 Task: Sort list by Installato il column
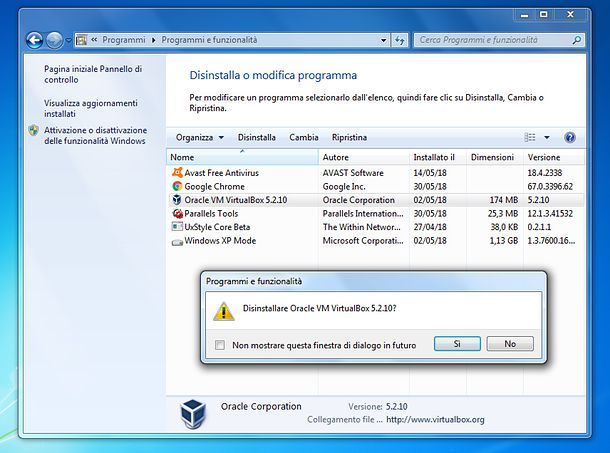click(x=438, y=157)
